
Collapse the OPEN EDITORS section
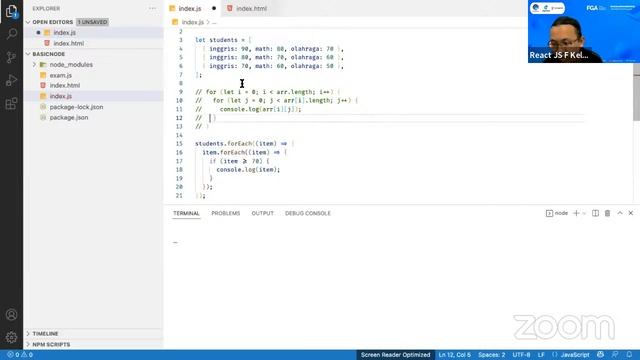point(28,22)
